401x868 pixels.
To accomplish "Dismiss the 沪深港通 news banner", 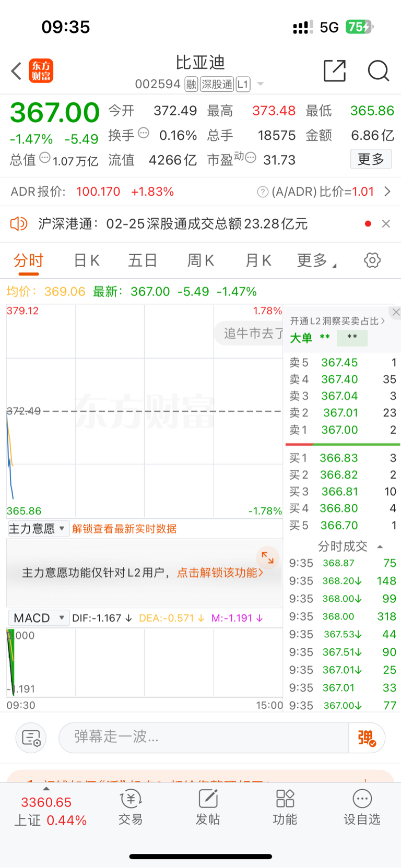I will point(386,224).
